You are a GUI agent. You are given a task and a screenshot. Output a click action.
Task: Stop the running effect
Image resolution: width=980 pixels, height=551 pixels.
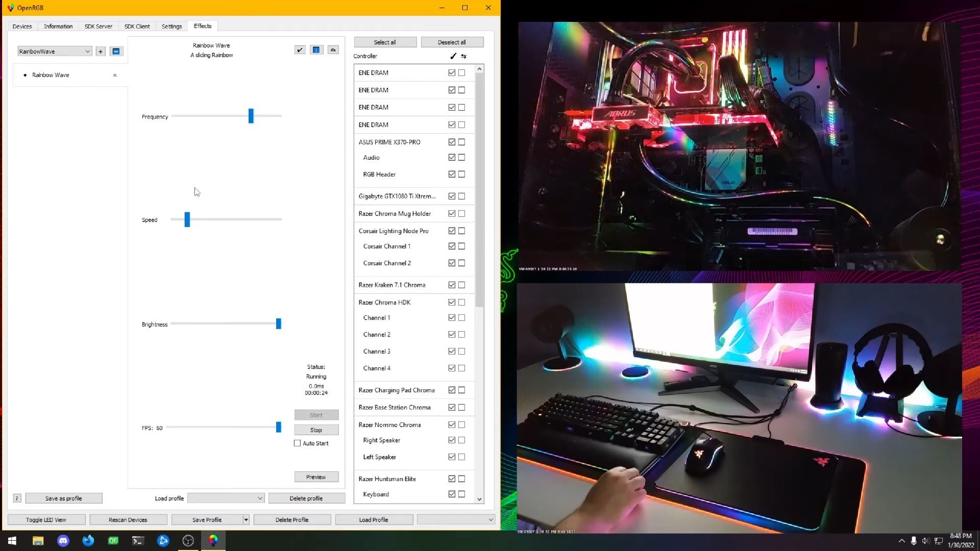pos(316,430)
